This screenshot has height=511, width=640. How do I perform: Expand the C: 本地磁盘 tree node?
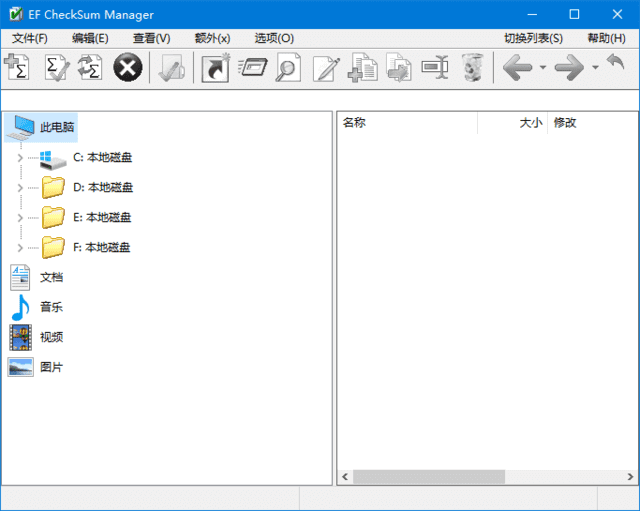(x=20, y=157)
